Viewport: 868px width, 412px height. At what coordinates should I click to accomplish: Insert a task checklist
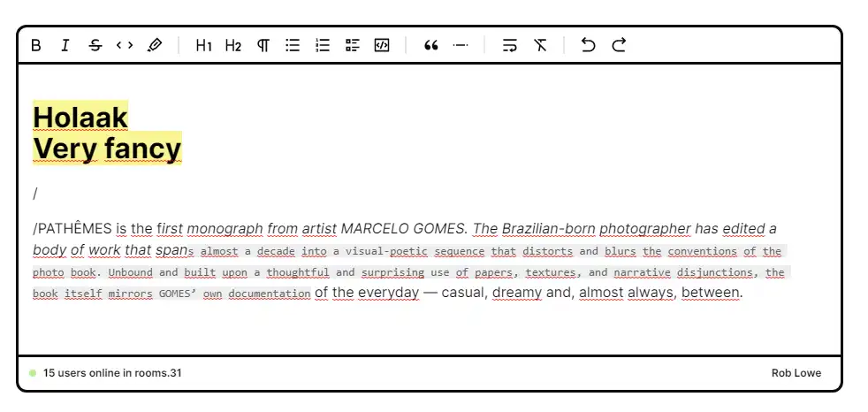click(352, 45)
